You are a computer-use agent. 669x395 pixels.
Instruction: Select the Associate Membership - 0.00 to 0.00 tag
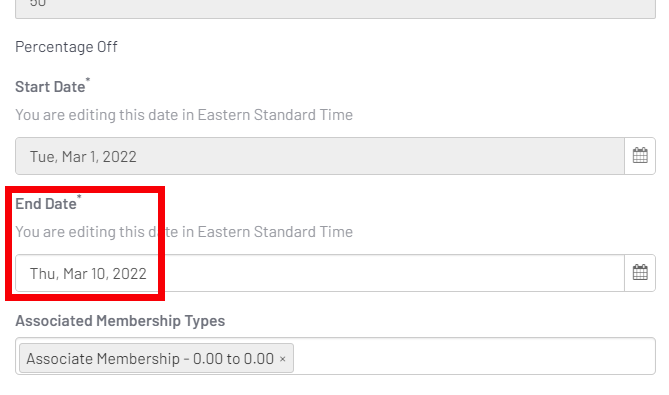[x=150, y=359]
